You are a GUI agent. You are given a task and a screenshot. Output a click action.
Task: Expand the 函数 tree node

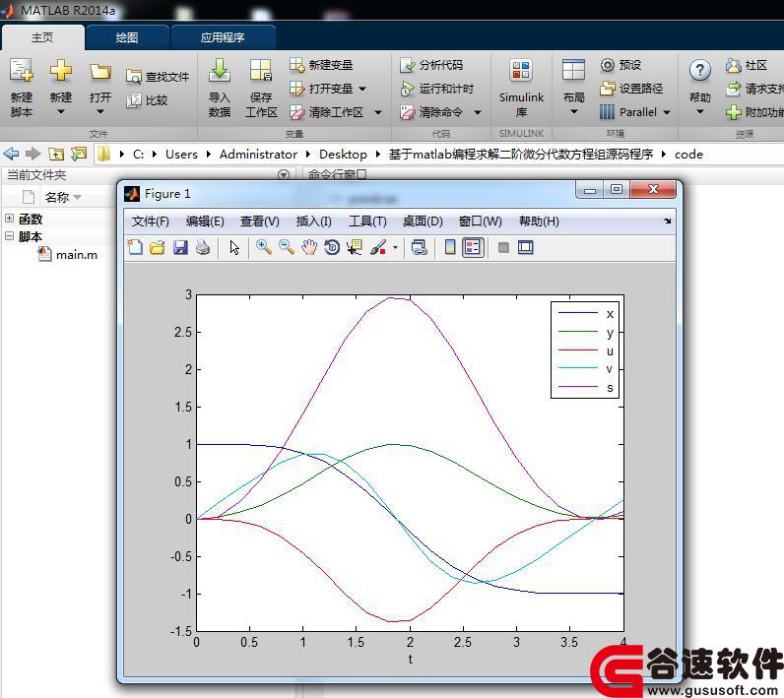[x=10, y=218]
